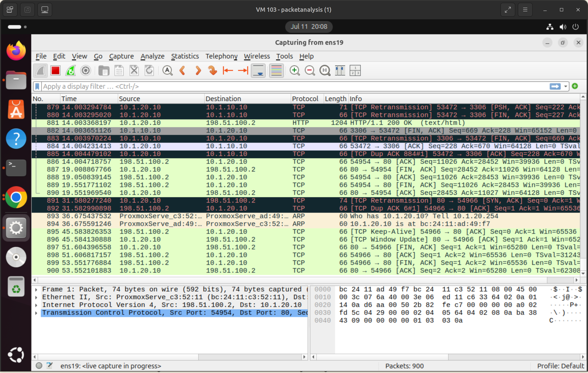Find a packet magnifier icon
Viewport: 588px width, 373px height.
pyautogui.click(x=167, y=71)
